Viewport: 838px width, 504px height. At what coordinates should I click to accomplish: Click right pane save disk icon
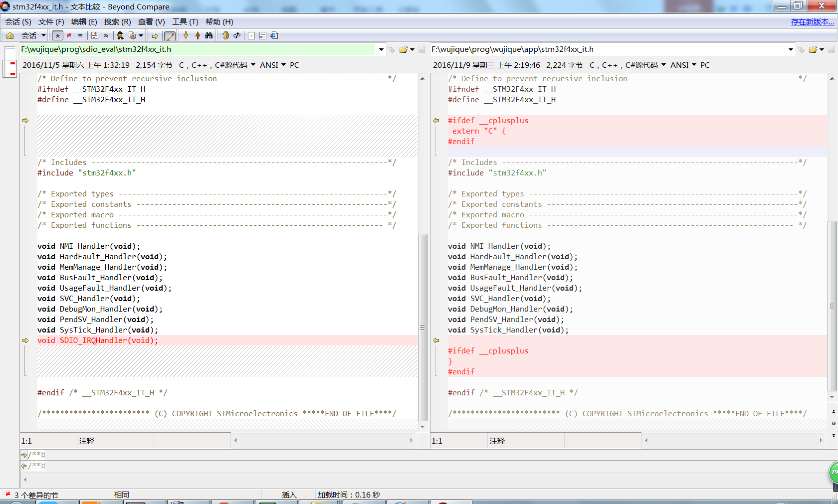[832, 49]
